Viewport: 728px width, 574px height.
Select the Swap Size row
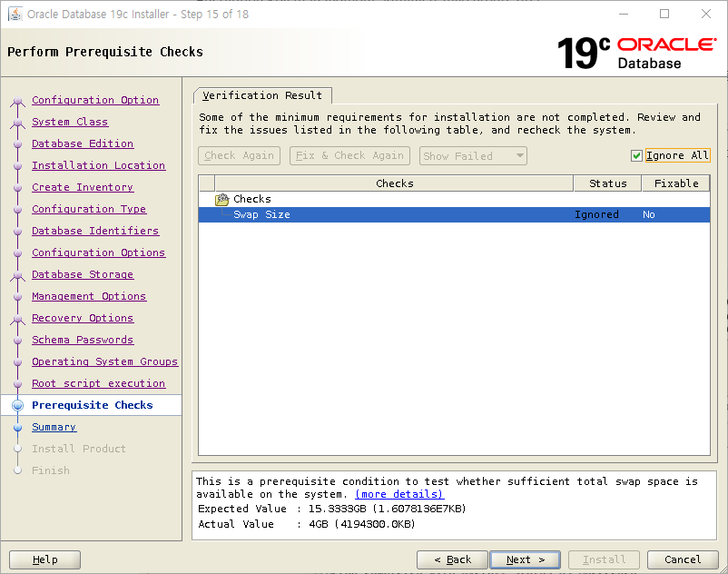click(454, 214)
